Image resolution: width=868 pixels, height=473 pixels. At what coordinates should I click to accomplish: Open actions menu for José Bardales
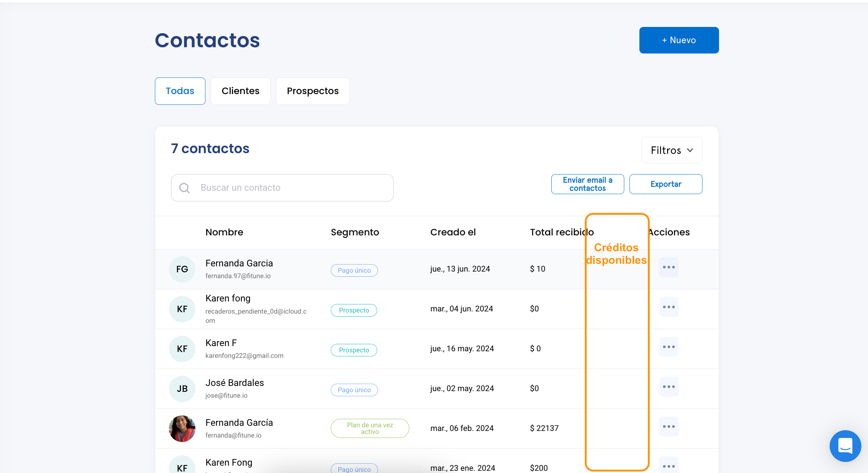tap(669, 387)
